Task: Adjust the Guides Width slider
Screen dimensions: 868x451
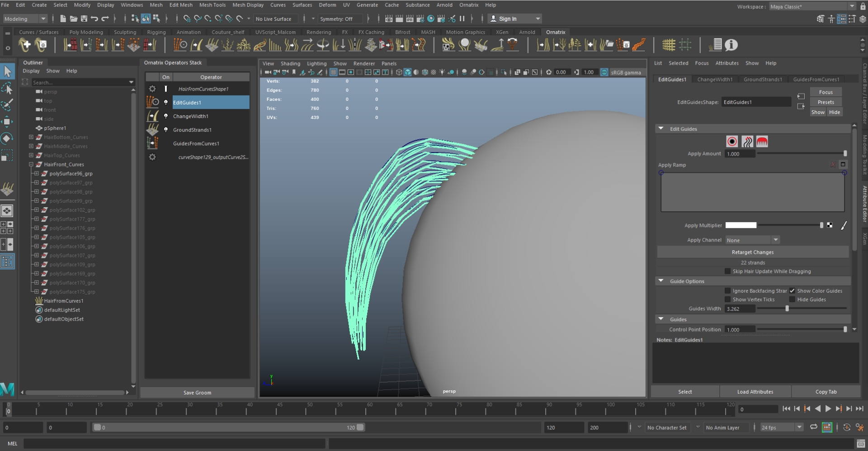Action: (x=787, y=309)
